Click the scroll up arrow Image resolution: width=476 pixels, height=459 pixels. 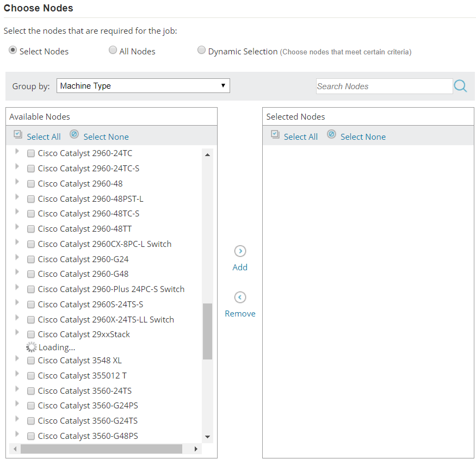point(208,155)
